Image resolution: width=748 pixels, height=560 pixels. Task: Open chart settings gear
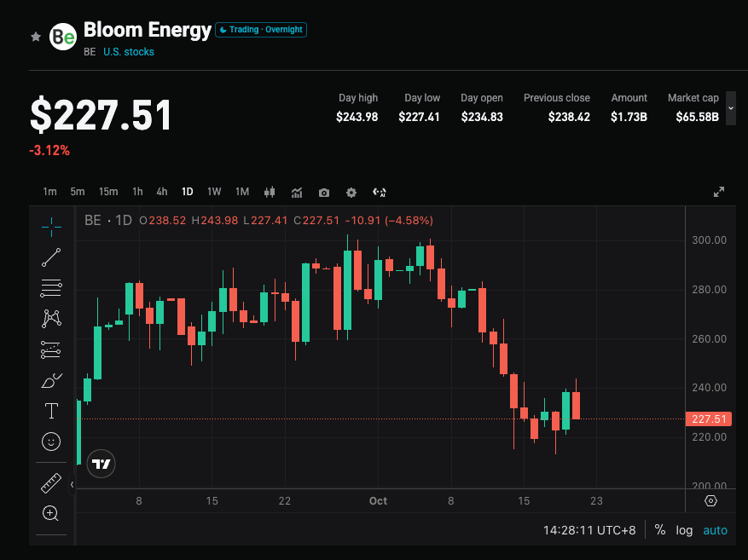tap(351, 193)
